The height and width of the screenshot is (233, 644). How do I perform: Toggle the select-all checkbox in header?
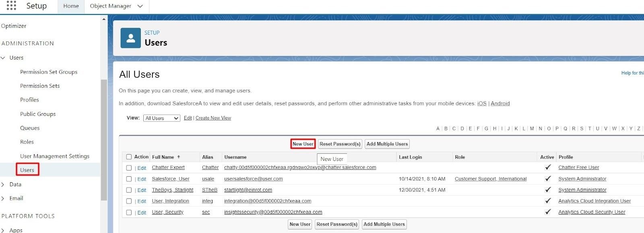129,157
